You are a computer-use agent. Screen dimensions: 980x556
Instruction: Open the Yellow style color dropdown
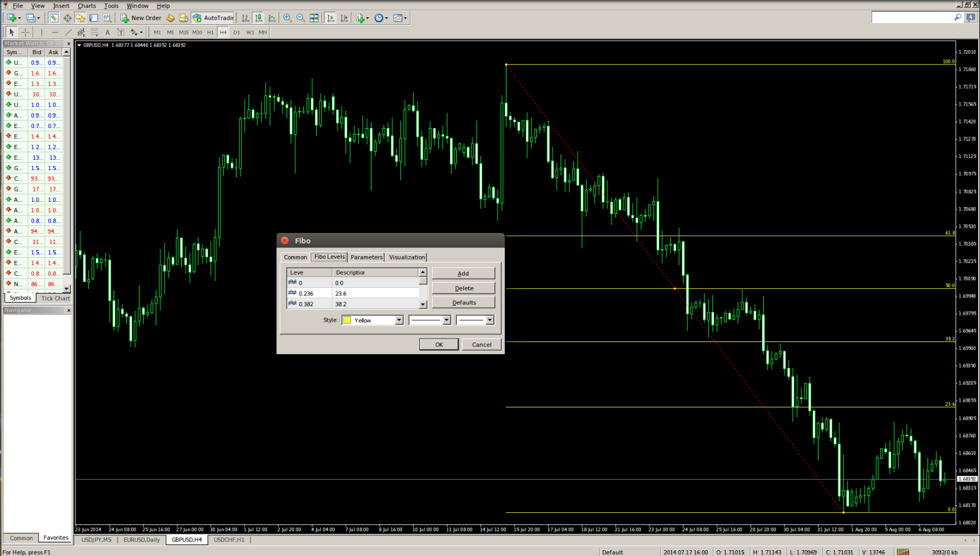coord(399,320)
